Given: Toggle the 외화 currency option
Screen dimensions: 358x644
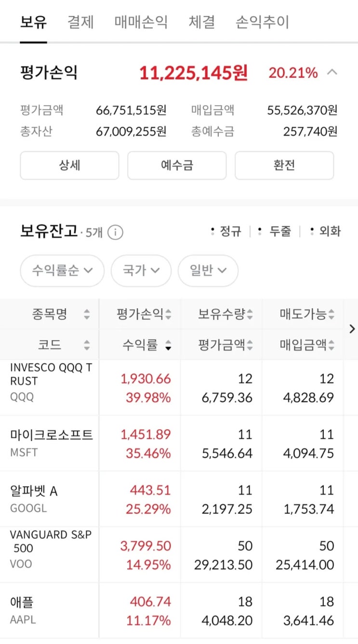Looking at the screenshot, I should point(325,232).
